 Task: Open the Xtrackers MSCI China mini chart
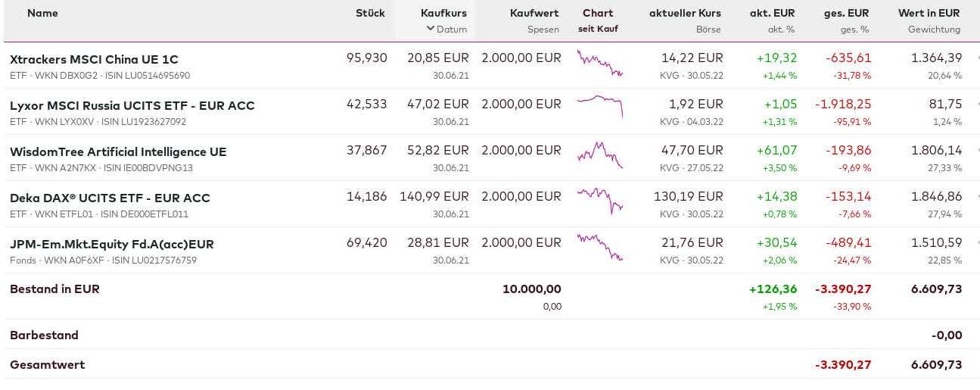pyautogui.click(x=599, y=64)
